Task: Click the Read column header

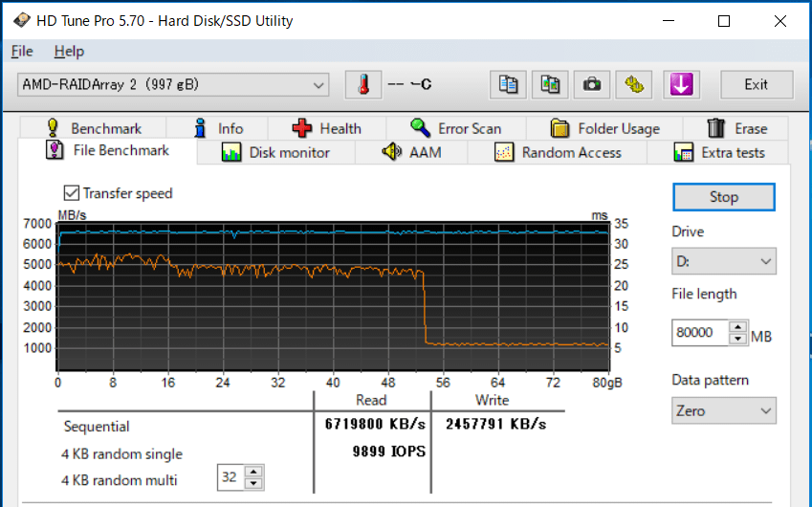Action: pyautogui.click(x=371, y=400)
